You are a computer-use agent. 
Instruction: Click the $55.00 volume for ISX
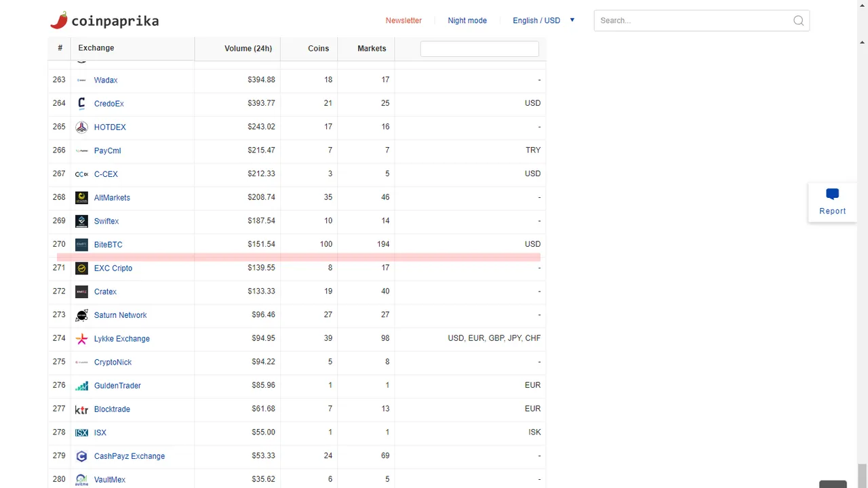coord(263,432)
